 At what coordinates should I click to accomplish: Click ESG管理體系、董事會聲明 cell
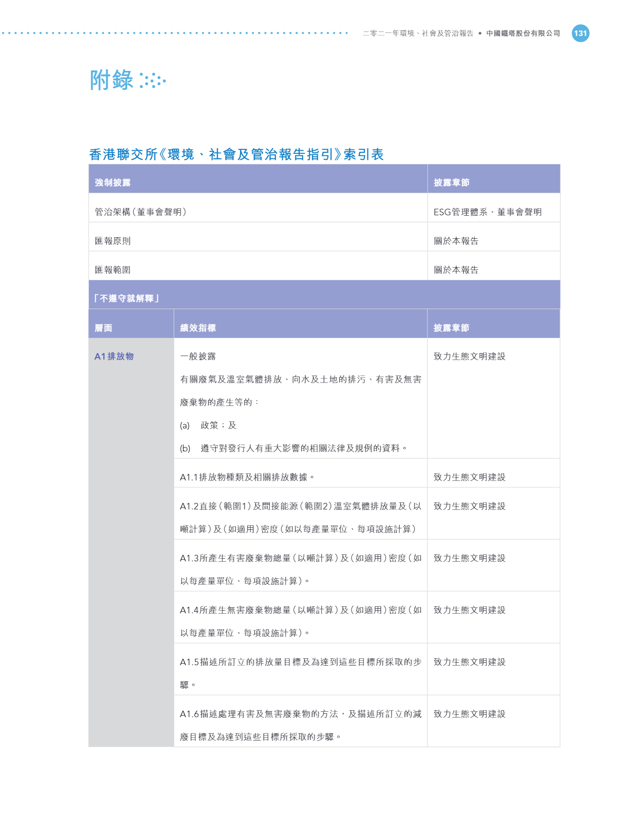tap(487, 212)
